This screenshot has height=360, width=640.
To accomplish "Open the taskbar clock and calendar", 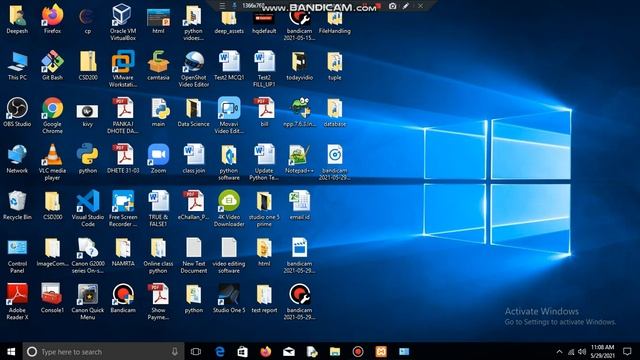I will point(602,351).
